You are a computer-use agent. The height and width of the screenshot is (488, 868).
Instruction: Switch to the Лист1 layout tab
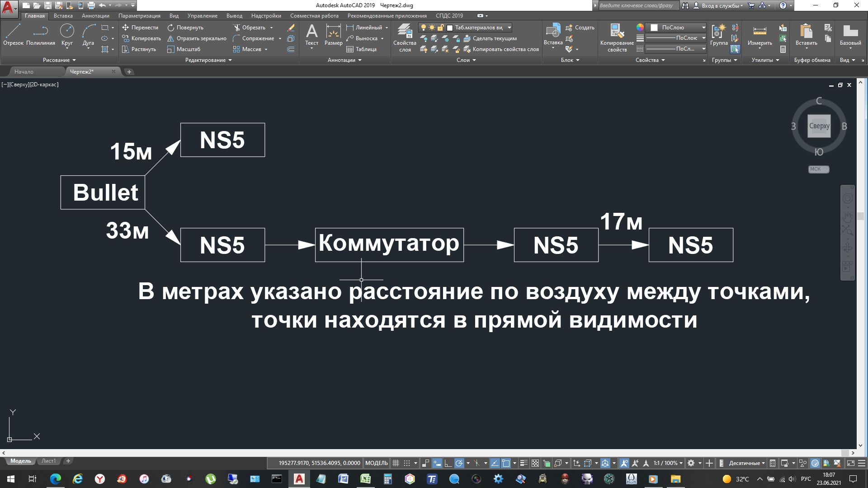(48, 461)
